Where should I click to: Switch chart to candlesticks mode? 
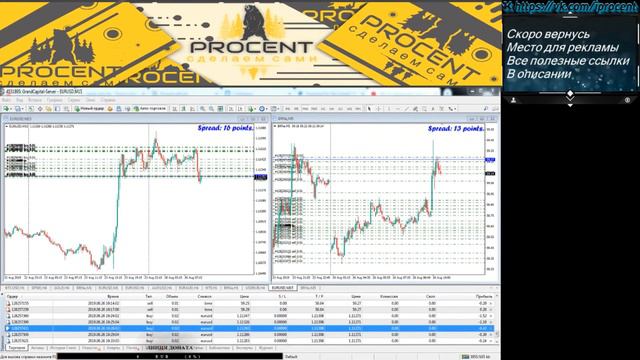point(183,109)
